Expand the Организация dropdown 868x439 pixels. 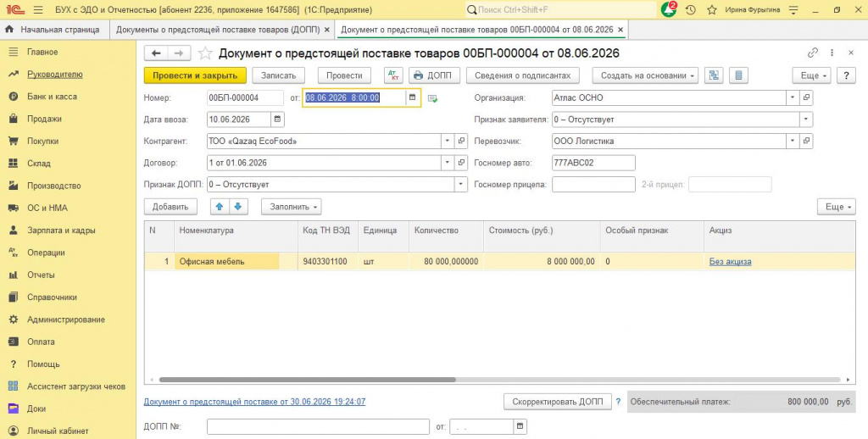pos(793,97)
